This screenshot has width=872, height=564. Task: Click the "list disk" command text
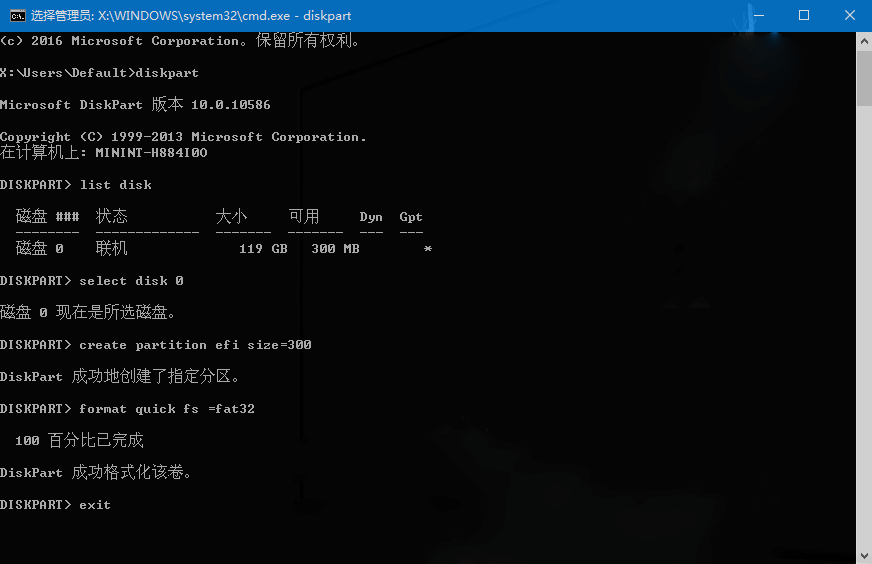click(x=115, y=185)
